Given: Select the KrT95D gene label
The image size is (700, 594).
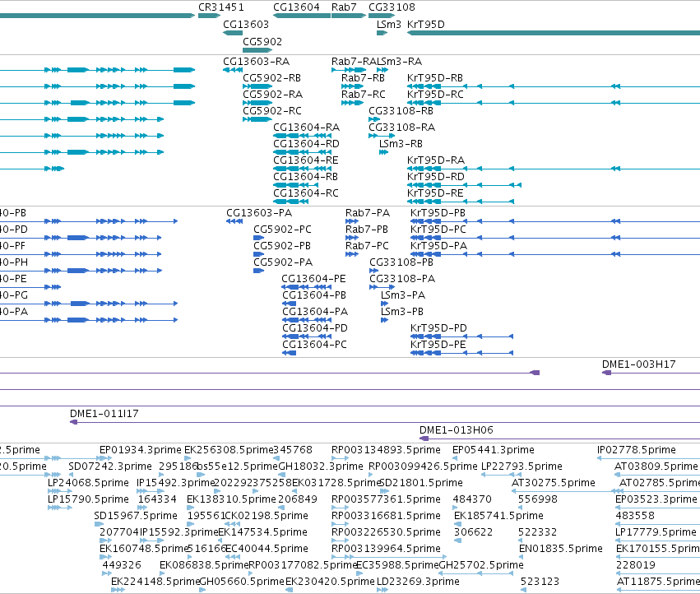Looking at the screenshot, I should [426, 25].
